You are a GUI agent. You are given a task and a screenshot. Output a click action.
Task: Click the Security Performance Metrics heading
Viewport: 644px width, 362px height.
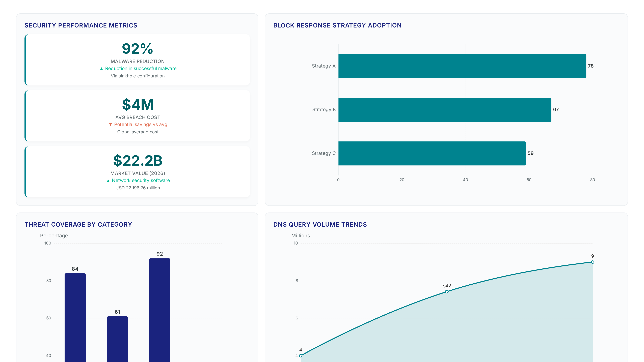click(81, 25)
